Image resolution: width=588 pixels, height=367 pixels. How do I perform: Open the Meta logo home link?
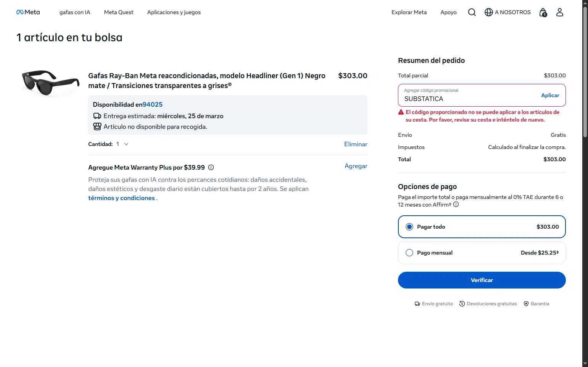[x=28, y=12]
